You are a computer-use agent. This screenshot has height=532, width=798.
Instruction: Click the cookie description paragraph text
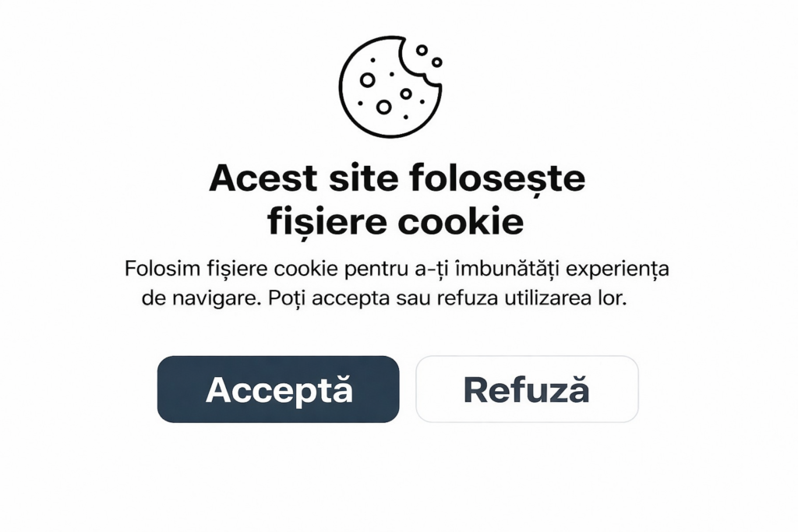tap(397, 283)
